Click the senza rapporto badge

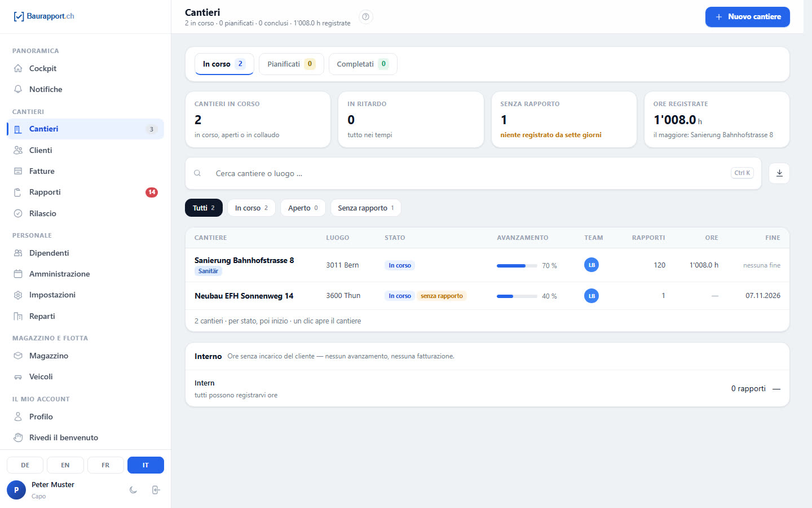[442, 296]
